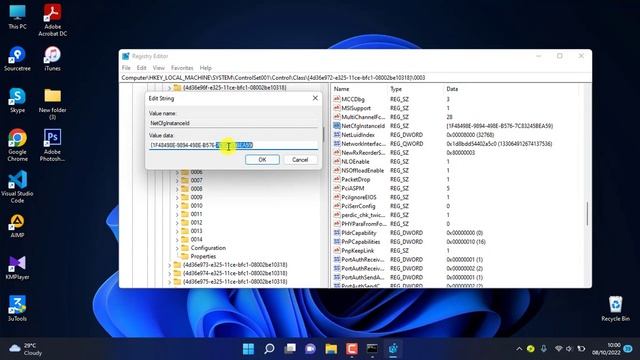Open Registry Editor File menu
Viewport: 640px width, 360px height.
pyautogui.click(x=126, y=68)
